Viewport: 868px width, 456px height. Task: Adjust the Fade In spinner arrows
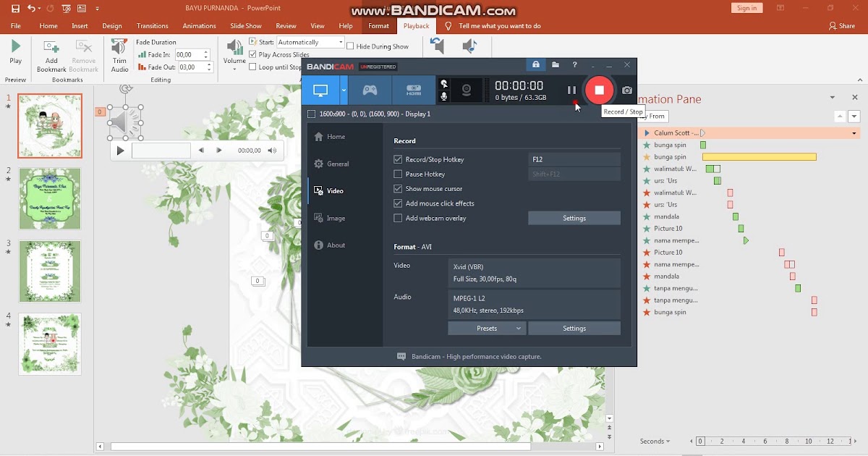click(x=206, y=54)
